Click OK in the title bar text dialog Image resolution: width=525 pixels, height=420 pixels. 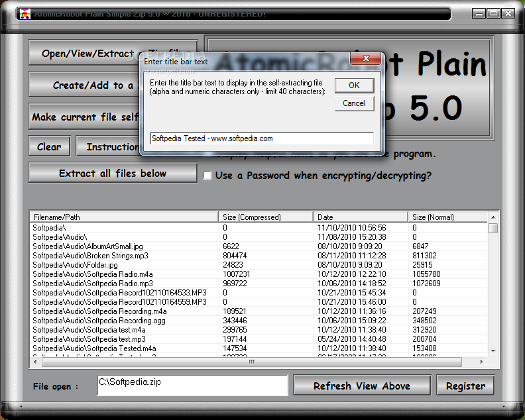pos(354,85)
